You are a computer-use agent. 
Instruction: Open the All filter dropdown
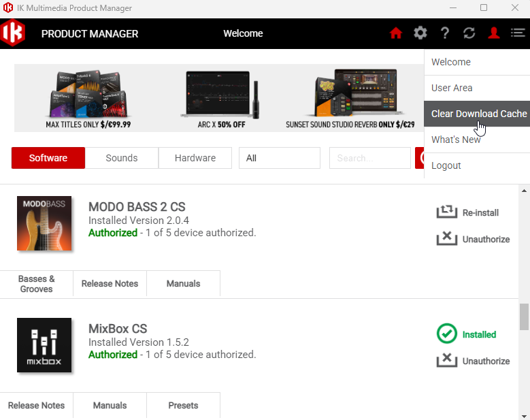pos(279,158)
